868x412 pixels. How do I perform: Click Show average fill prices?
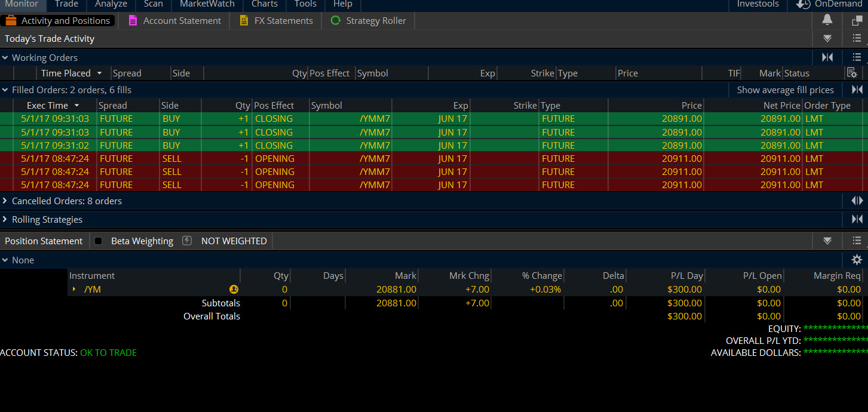[x=785, y=90]
